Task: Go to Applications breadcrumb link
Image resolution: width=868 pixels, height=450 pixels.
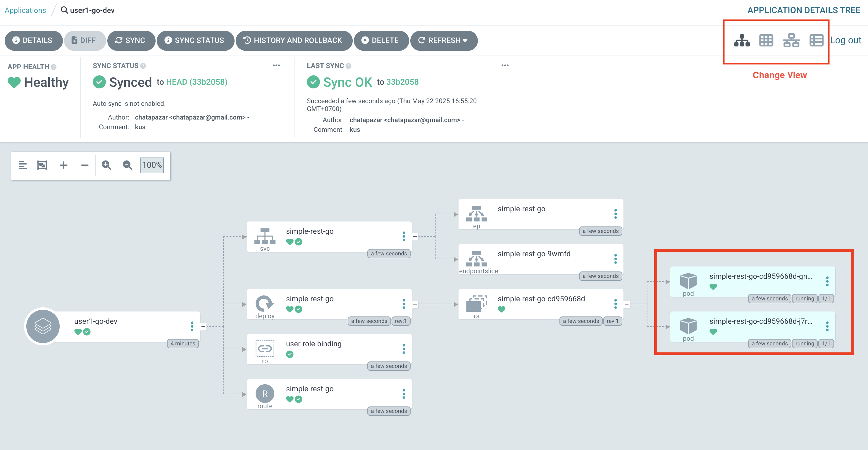Action: tap(25, 10)
